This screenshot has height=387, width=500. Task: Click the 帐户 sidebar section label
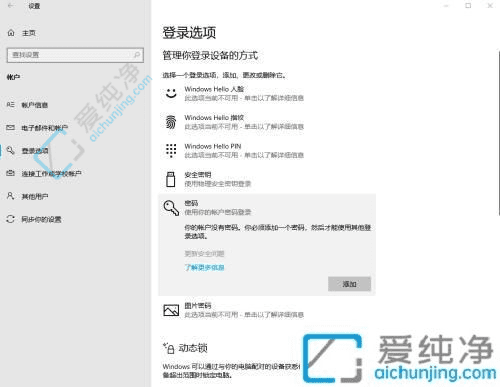(13, 77)
